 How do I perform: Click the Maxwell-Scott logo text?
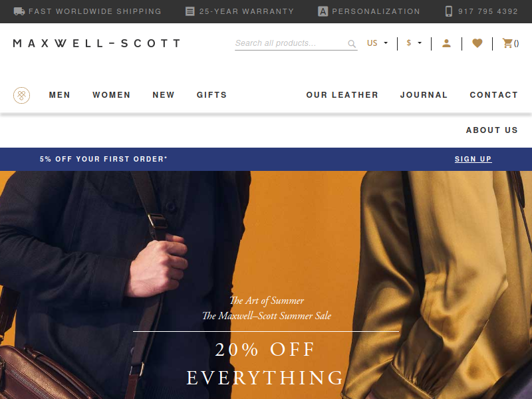click(96, 43)
